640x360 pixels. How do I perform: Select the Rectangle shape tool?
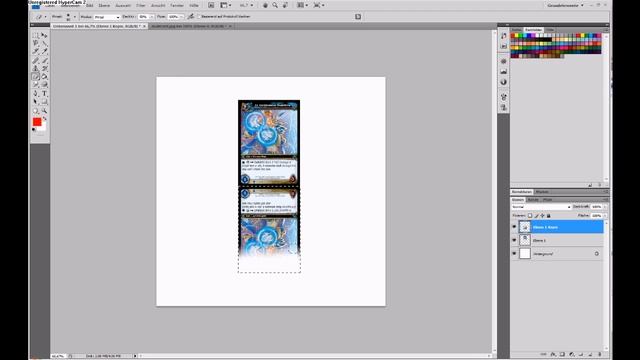(44, 102)
